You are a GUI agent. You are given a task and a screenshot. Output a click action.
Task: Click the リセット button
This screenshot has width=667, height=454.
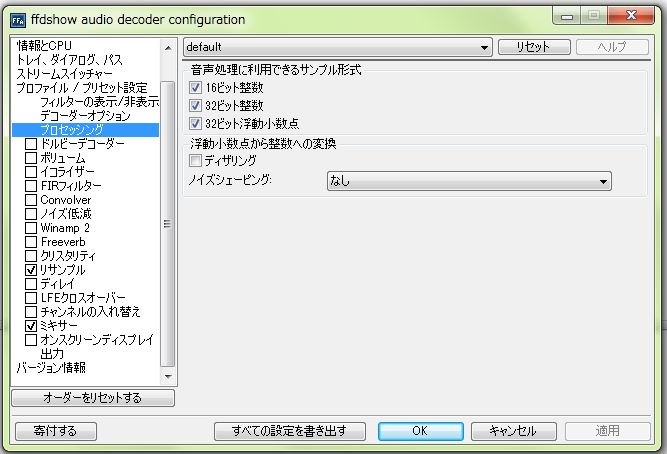pyautogui.click(x=534, y=47)
